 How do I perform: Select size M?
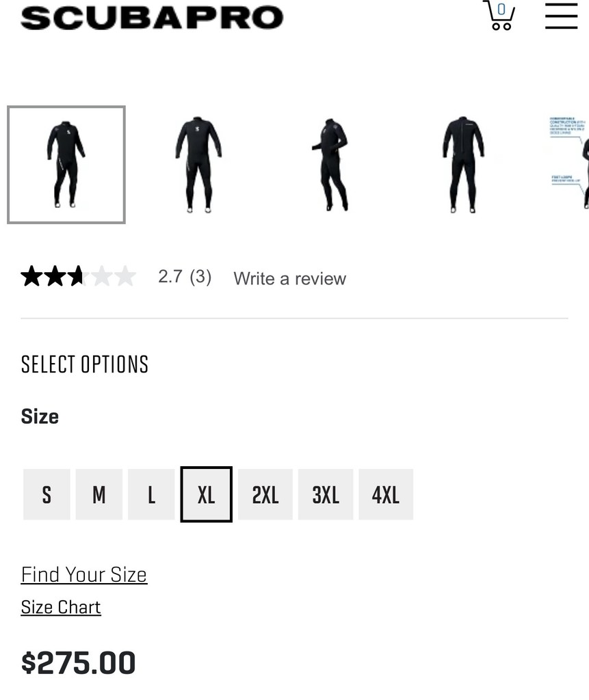[x=99, y=494]
